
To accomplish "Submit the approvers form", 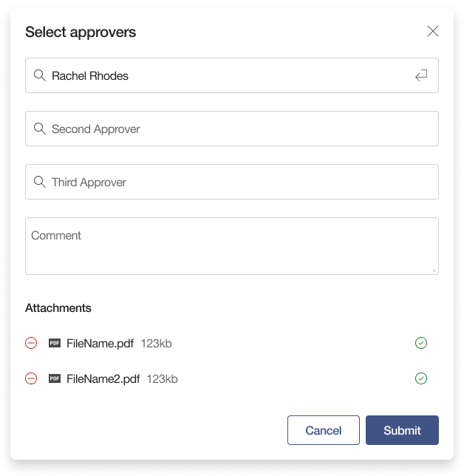I will point(402,430).
